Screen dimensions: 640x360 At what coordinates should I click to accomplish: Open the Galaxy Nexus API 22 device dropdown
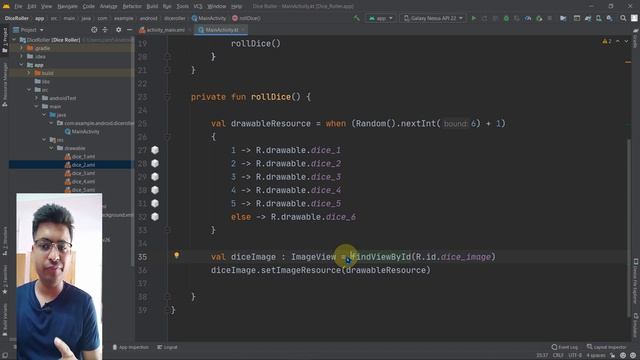(433, 18)
